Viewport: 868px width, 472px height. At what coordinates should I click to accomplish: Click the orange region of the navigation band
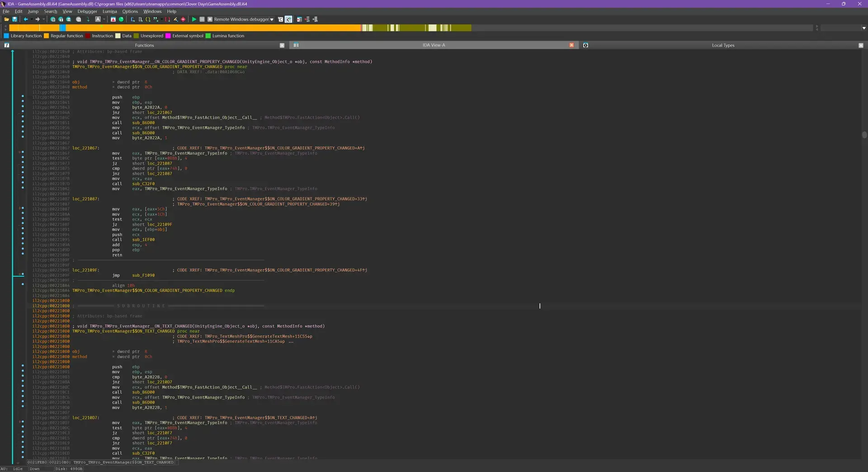pos(212,28)
